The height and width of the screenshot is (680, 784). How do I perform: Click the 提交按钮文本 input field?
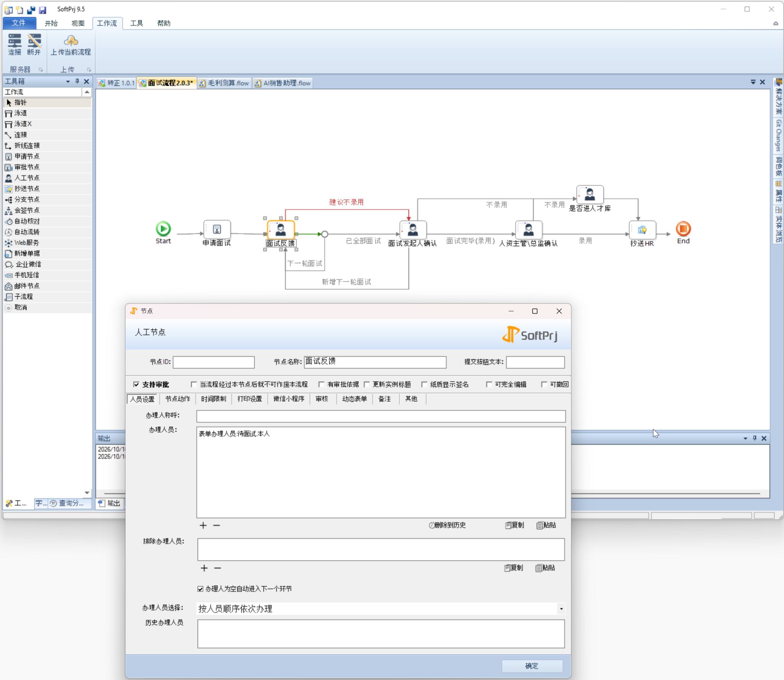(x=535, y=362)
